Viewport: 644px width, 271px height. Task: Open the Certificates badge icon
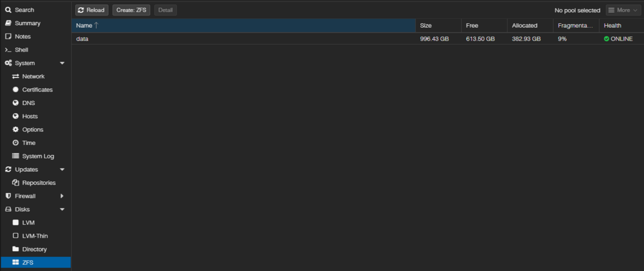15,89
